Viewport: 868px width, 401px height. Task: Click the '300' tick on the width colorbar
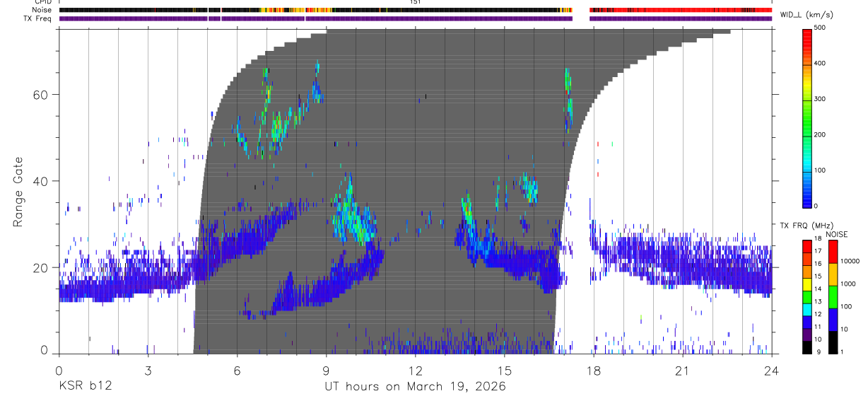[821, 99]
